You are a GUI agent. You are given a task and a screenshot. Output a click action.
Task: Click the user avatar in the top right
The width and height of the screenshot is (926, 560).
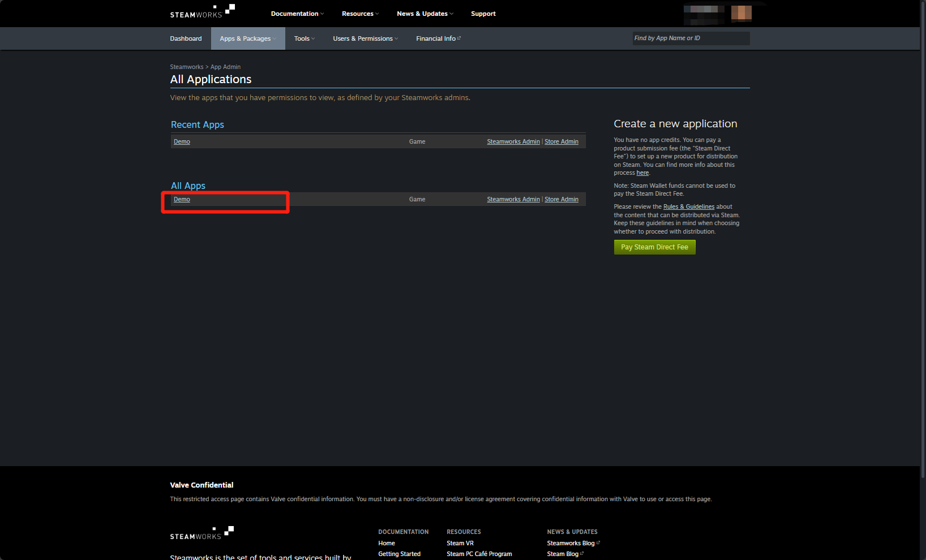[741, 12]
